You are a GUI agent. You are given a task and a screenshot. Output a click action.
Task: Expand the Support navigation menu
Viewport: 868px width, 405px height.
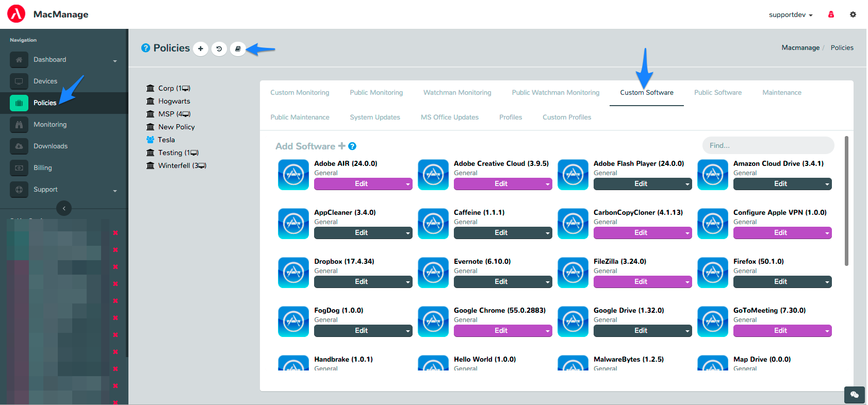[115, 190]
